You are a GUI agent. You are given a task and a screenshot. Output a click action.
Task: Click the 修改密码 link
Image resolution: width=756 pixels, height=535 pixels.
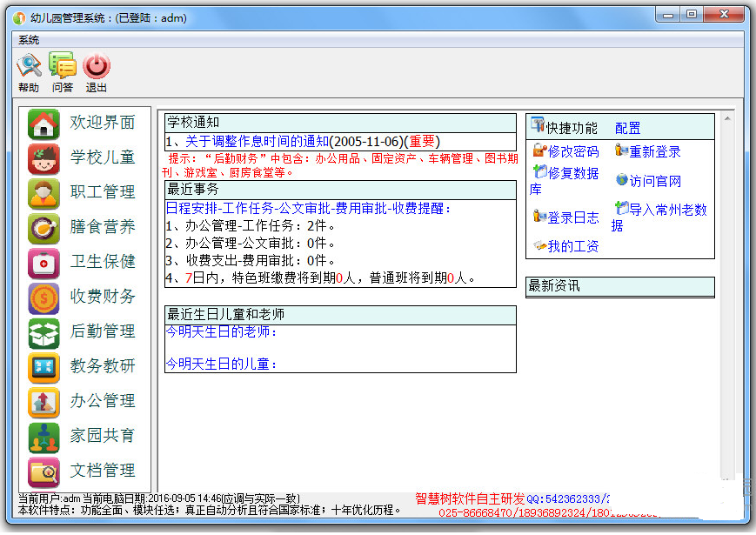[x=573, y=152]
